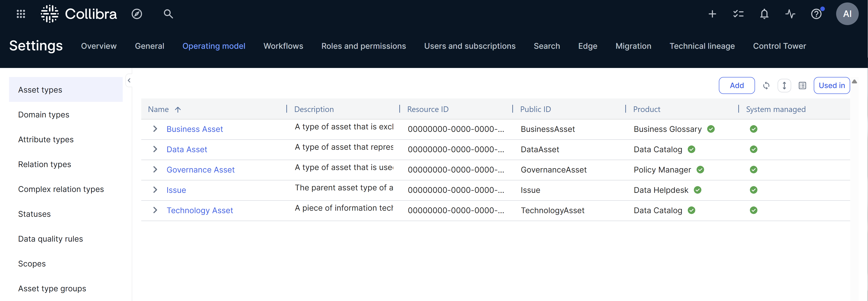Screen dimensions: 868x301
Task: Open the Technology Asset link
Action: [200, 210]
